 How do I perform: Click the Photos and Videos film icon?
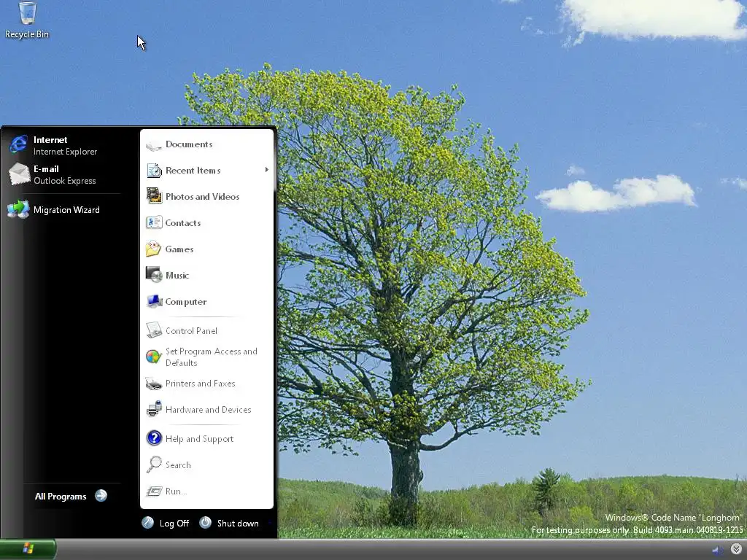click(x=154, y=196)
